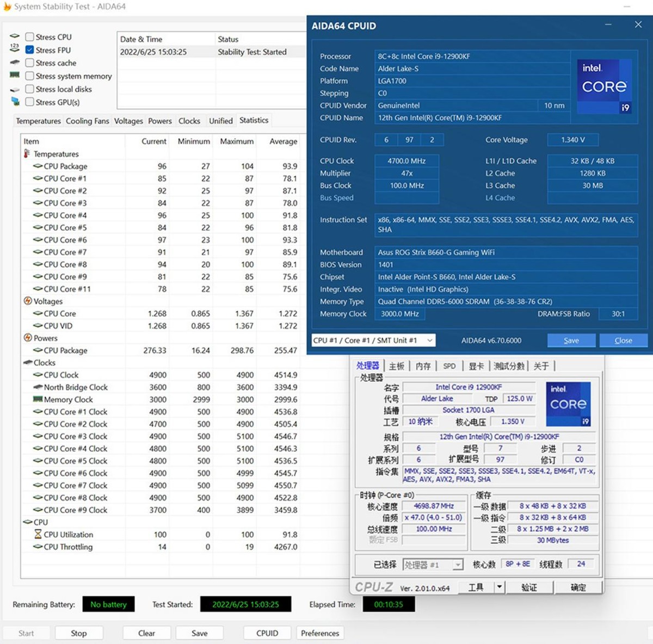This screenshot has width=653, height=644.
Task: Click the CPU Utilization hourglass icon
Action: pyautogui.click(x=38, y=535)
